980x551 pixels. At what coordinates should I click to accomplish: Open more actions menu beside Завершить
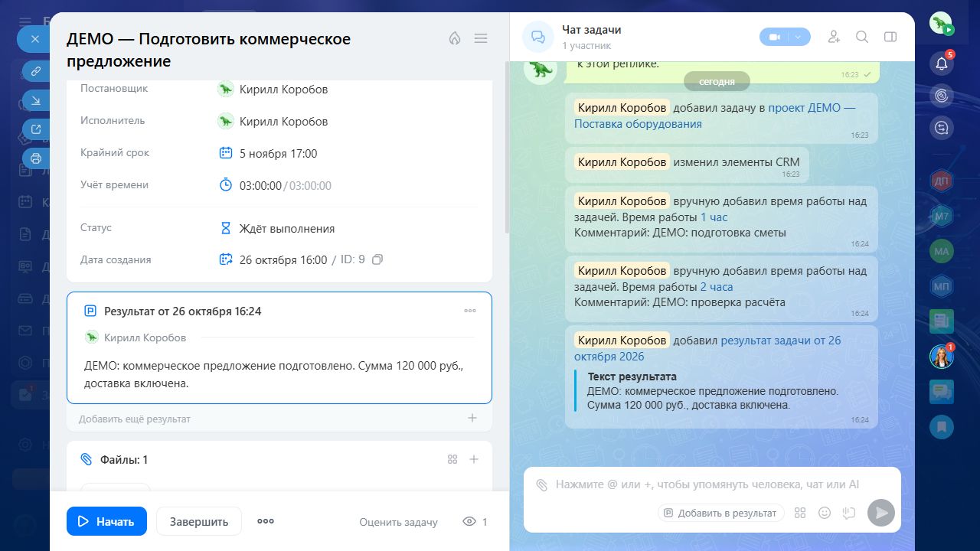[266, 521]
